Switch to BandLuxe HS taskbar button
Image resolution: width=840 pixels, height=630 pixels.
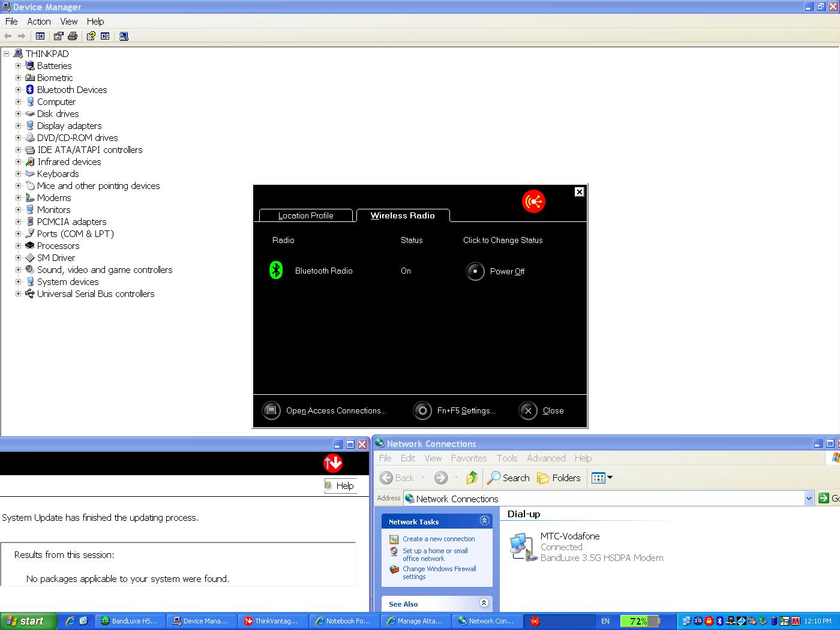pos(129,621)
